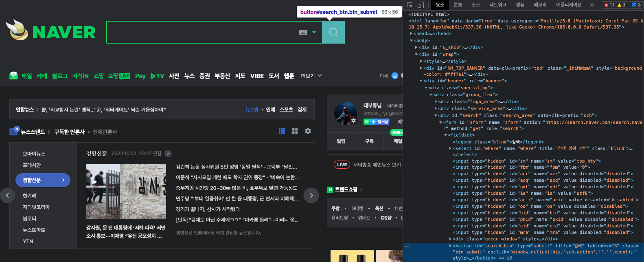Open 지식iN service link
The width and height of the screenshot is (644, 262).
click(80, 76)
